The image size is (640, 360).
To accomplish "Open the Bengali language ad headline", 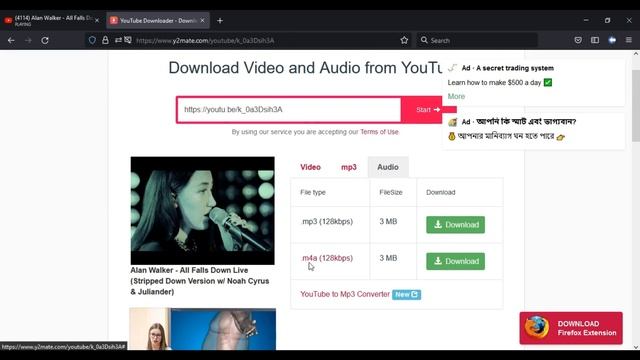I will pos(519,122).
